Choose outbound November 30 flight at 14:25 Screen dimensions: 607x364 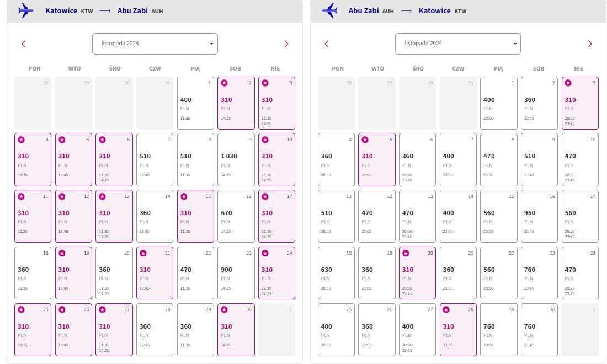click(x=236, y=330)
